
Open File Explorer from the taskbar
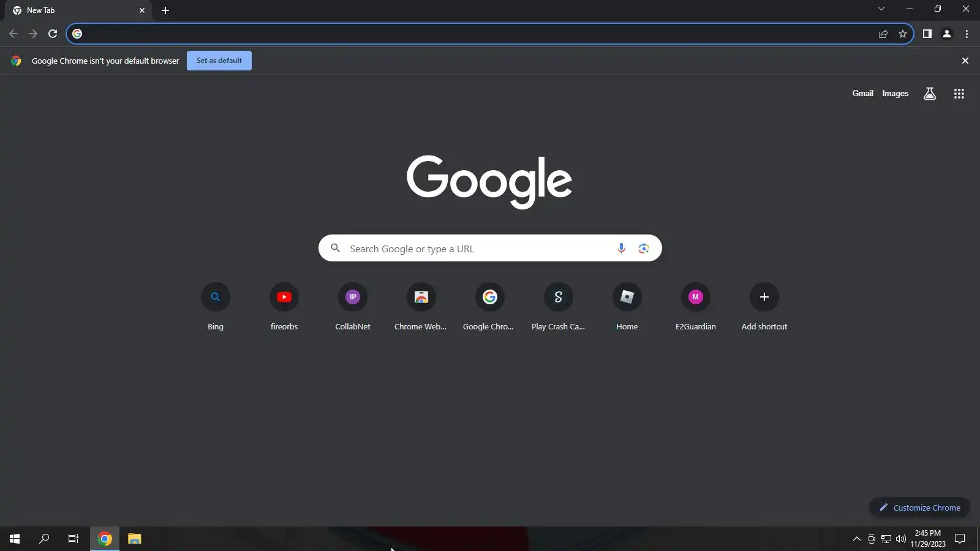click(x=135, y=539)
